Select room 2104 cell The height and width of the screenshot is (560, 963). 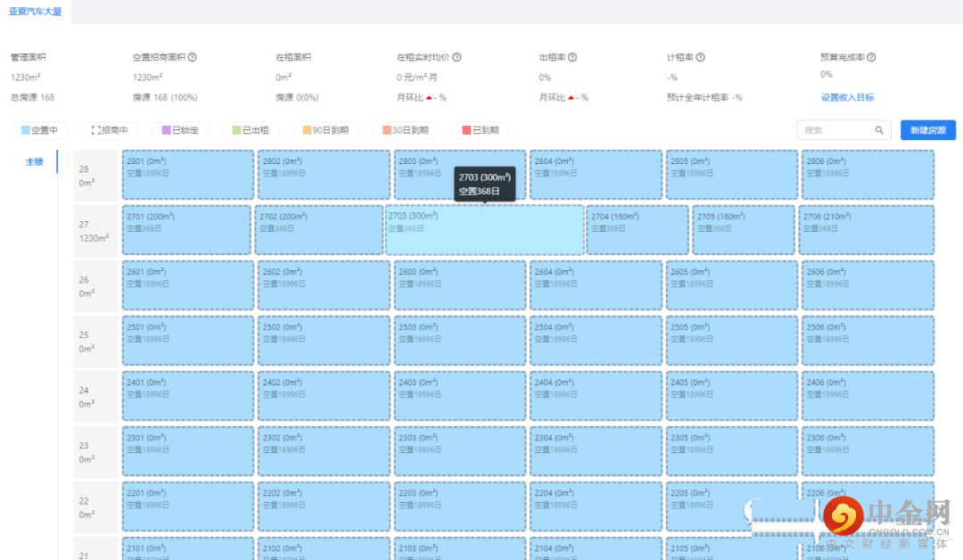coord(596,549)
